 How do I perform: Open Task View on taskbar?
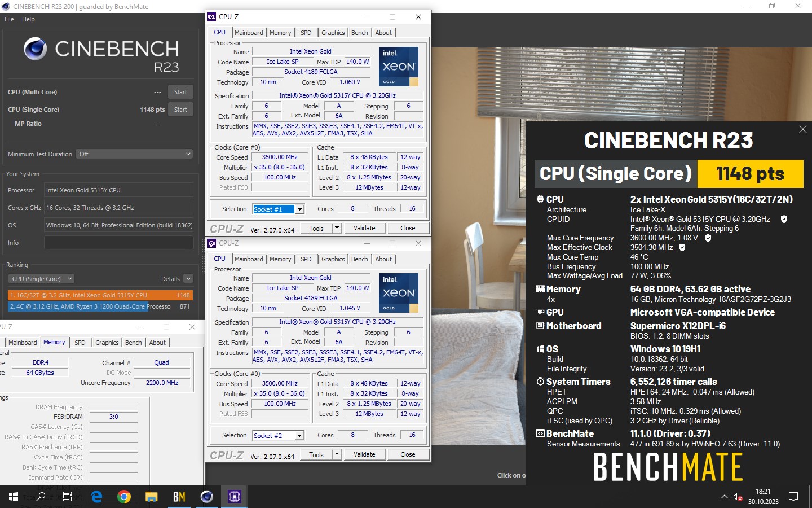(x=68, y=497)
